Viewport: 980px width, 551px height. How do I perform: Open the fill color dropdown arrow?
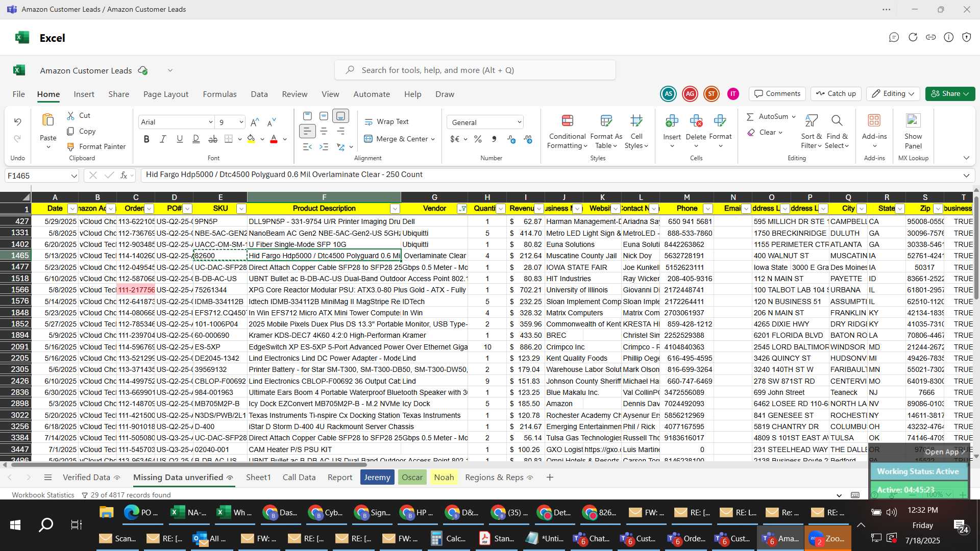pos(262,139)
